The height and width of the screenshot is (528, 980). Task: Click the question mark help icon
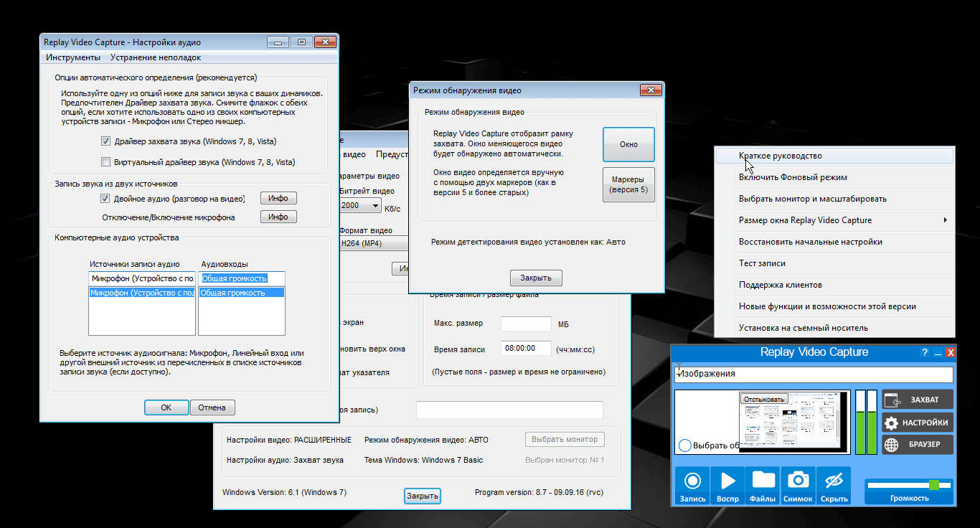click(x=925, y=352)
